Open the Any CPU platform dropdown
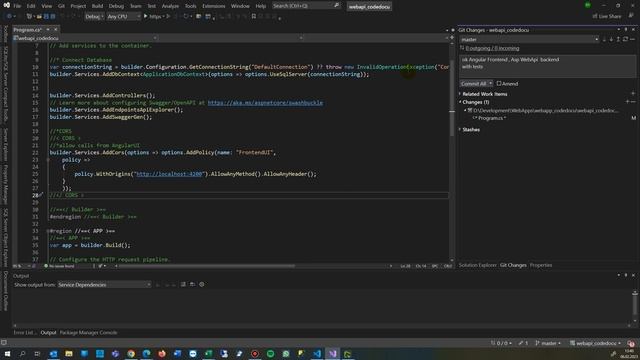Image resolution: width=640 pixels, height=360 pixels. tap(124, 16)
